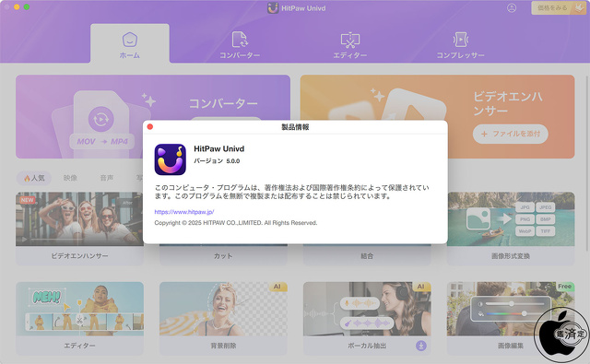Open the user account icon
The width and height of the screenshot is (590, 364).
pos(512,7)
